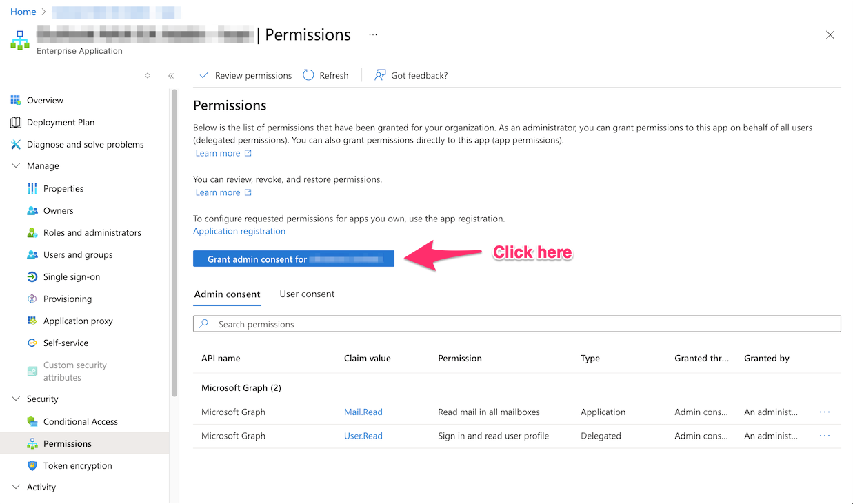The width and height of the screenshot is (853, 504).
Task: Switch to the User consent tab
Action: coord(307,294)
